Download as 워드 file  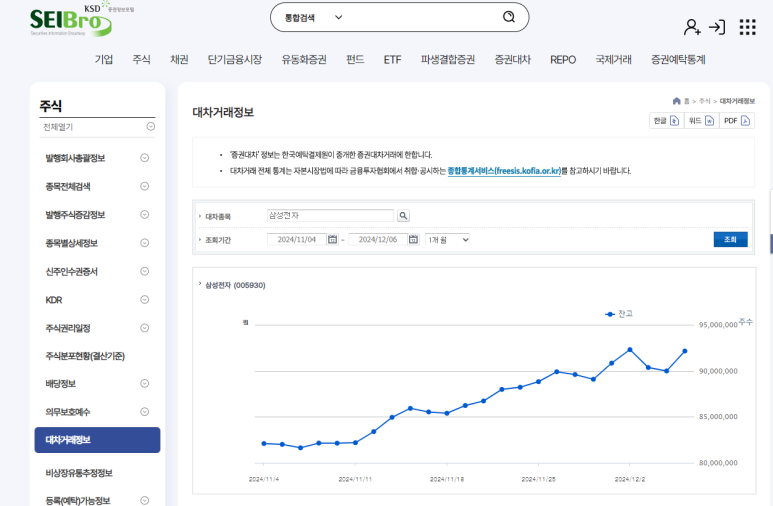pyautogui.click(x=701, y=121)
